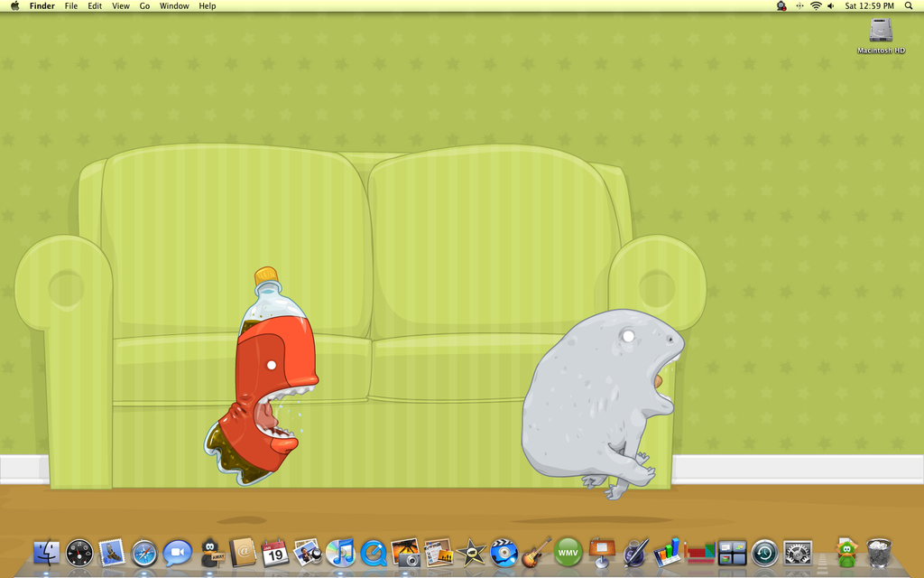Image resolution: width=924 pixels, height=578 pixels.
Task: Open the Trash in the Dock
Action: coord(879,553)
